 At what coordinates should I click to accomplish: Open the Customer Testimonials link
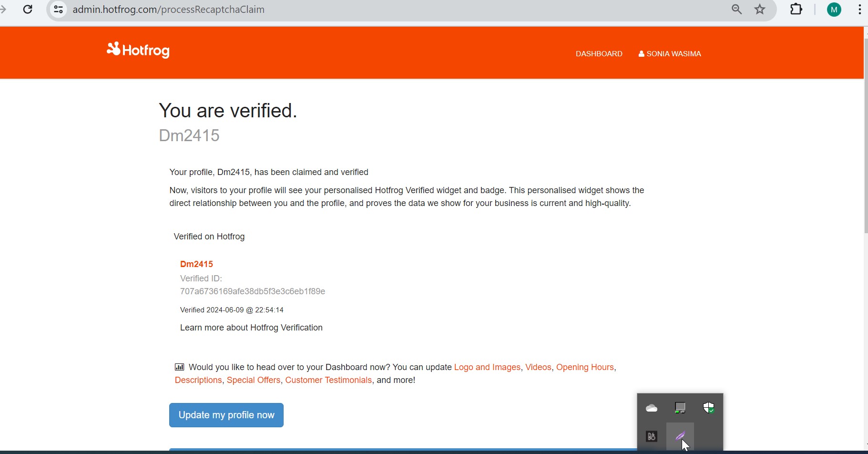tap(328, 380)
